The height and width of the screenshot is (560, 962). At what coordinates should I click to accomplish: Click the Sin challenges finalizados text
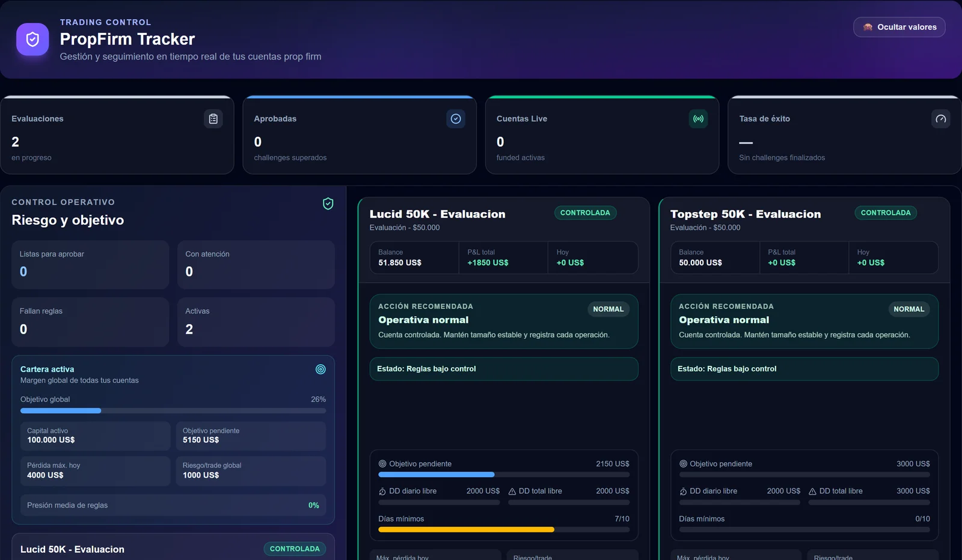[782, 158]
